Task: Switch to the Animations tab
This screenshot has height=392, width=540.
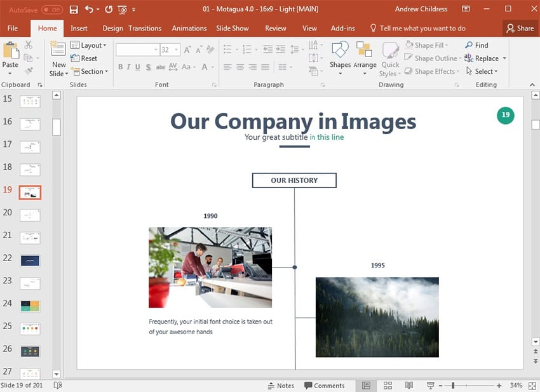Action: (189, 28)
